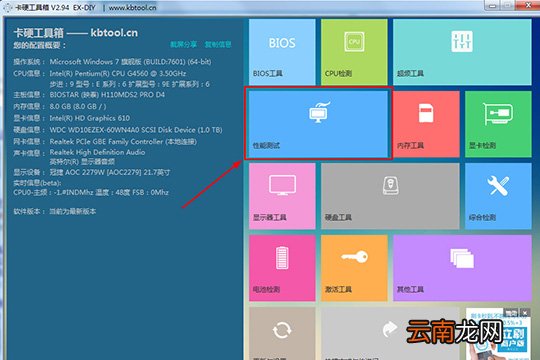Click the refresh arrows tile at bottom
The width and height of the screenshot is (540, 360).
[x=282, y=333]
